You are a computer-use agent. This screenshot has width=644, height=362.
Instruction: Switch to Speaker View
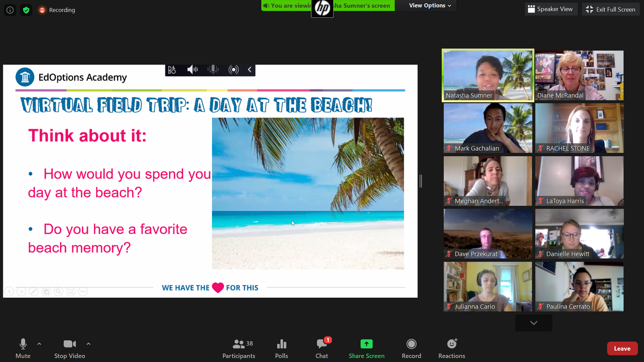(x=550, y=9)
